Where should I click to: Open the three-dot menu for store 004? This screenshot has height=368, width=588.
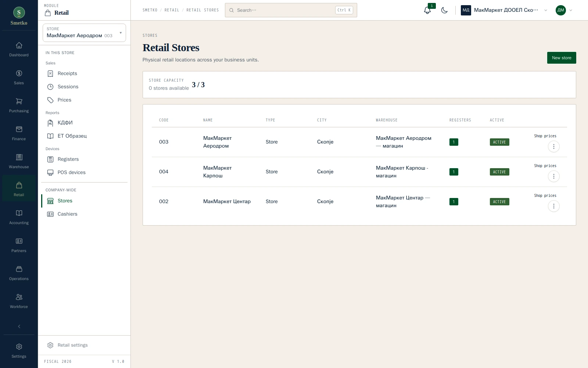tap(554, 176)
